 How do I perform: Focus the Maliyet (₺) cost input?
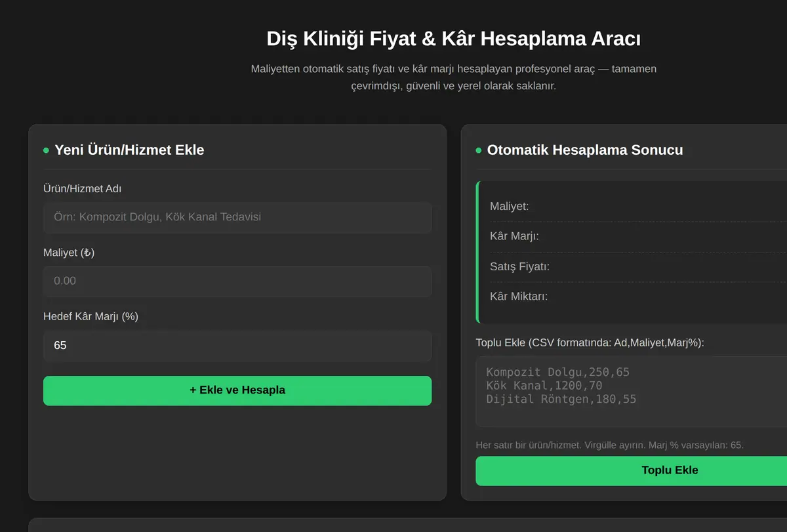(237, 281)
